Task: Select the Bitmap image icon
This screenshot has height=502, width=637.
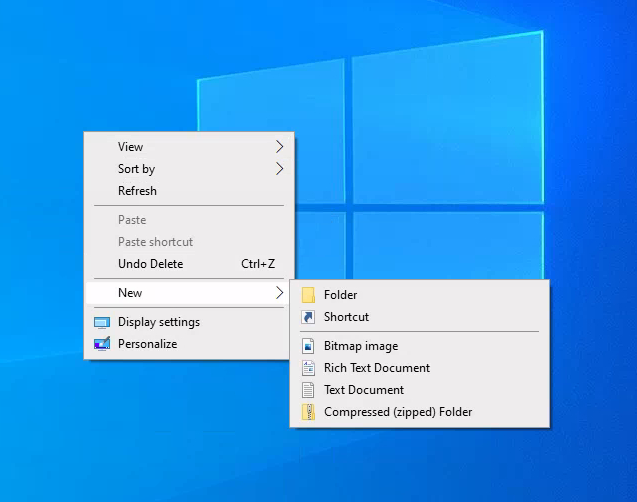Action: (308, 346)
